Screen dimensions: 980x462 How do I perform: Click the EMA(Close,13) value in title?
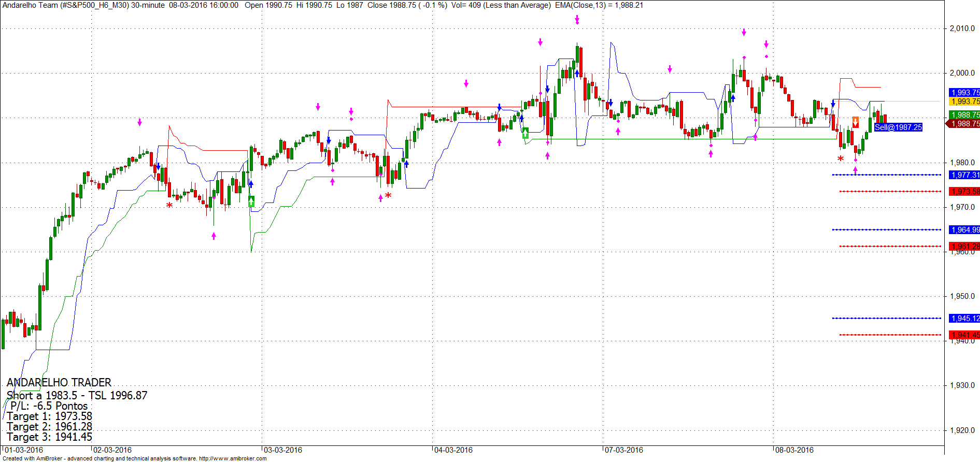(x=599, y=5)
